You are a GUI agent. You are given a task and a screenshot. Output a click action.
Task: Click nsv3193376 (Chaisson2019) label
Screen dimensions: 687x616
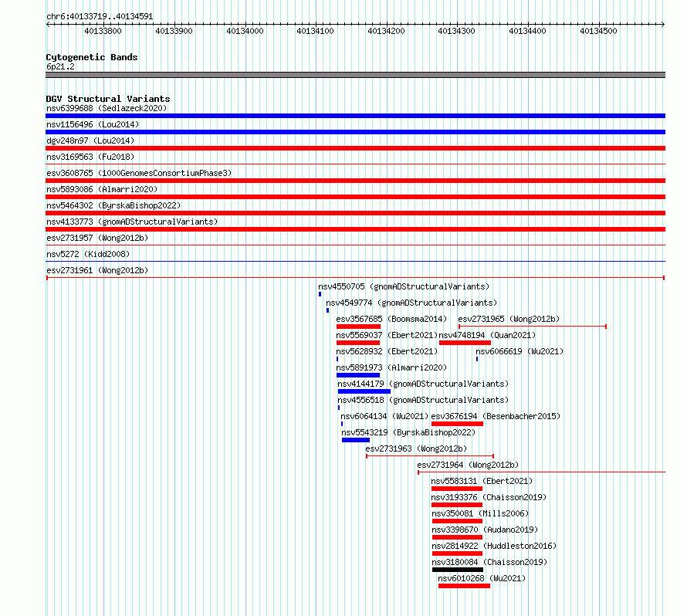(489, 497)
